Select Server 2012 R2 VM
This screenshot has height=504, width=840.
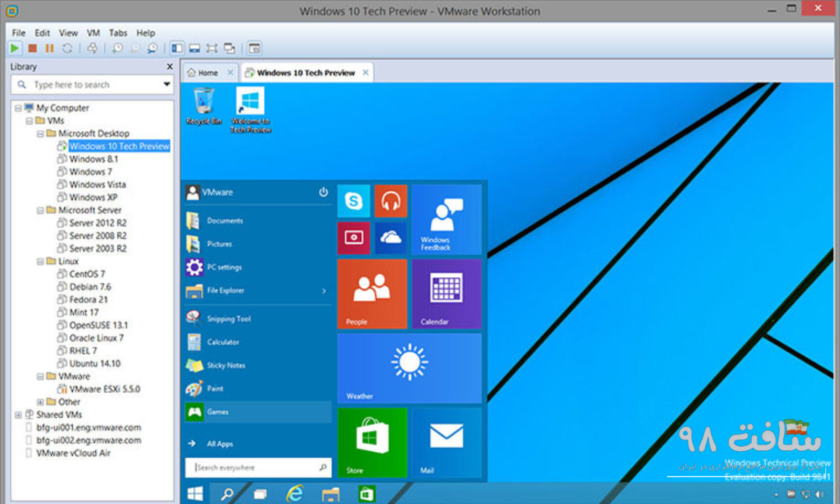97,223
